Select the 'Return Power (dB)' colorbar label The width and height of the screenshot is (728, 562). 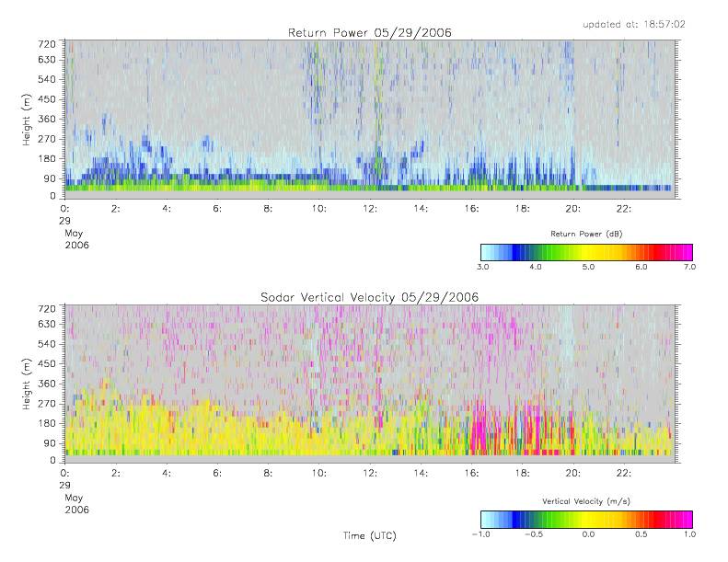[586, 234]
